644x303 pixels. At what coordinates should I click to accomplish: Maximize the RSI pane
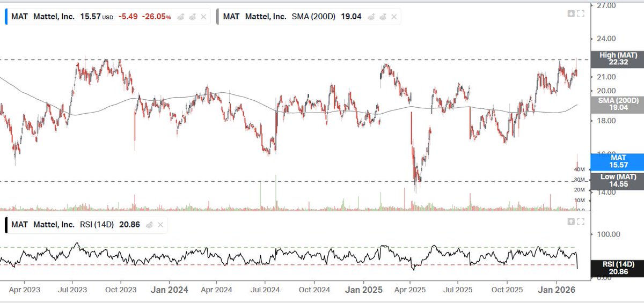(x=580, y=221)
